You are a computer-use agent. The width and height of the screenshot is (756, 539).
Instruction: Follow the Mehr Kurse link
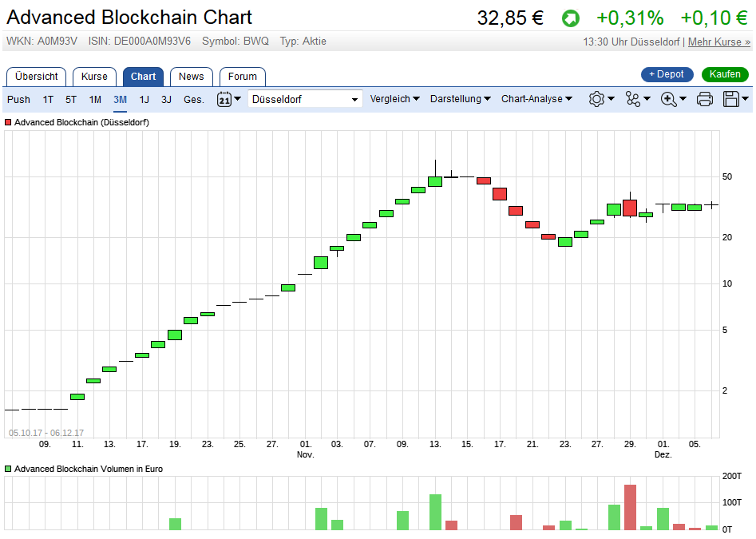718,42
